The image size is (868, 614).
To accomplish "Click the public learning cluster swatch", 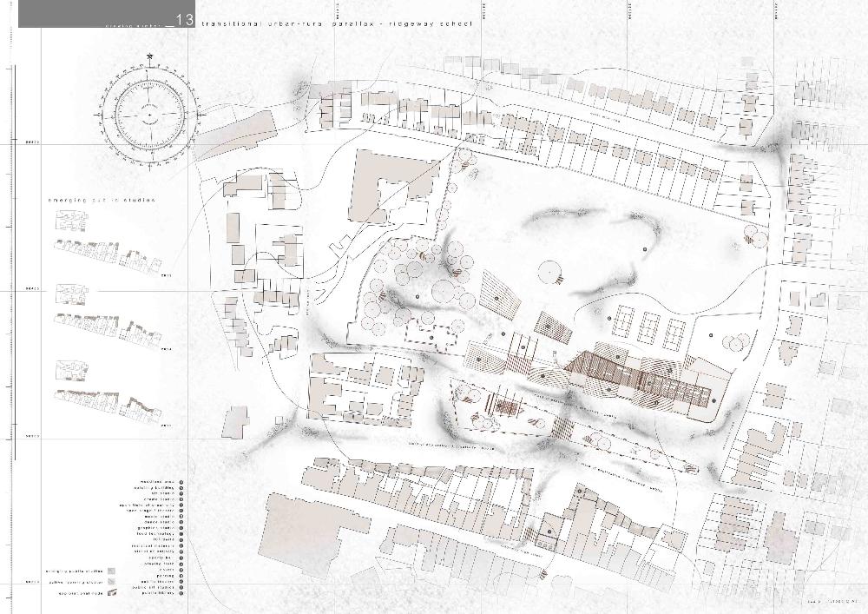I will click(x=111, y=582).
